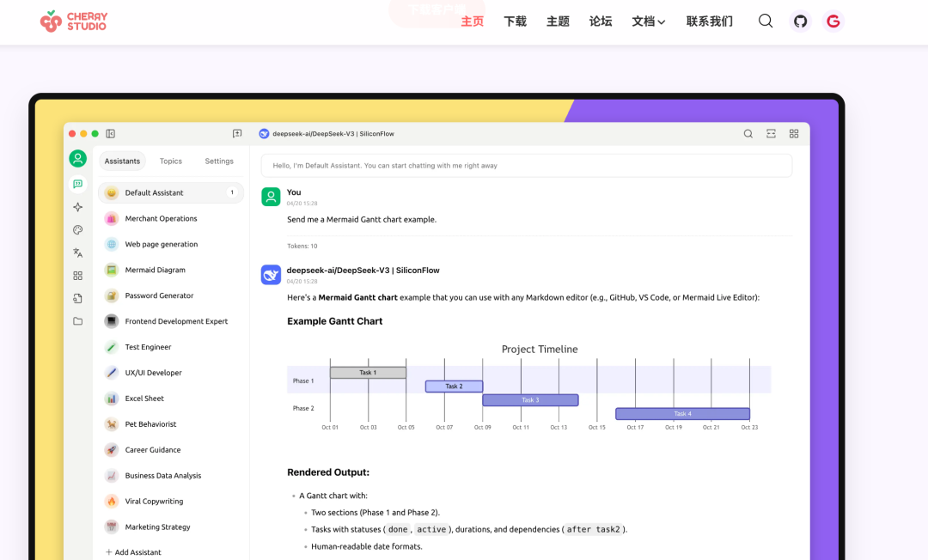Click the Viral Copywriting fire icon
Viewport: 928px width, 560px height.
point(111,502)
